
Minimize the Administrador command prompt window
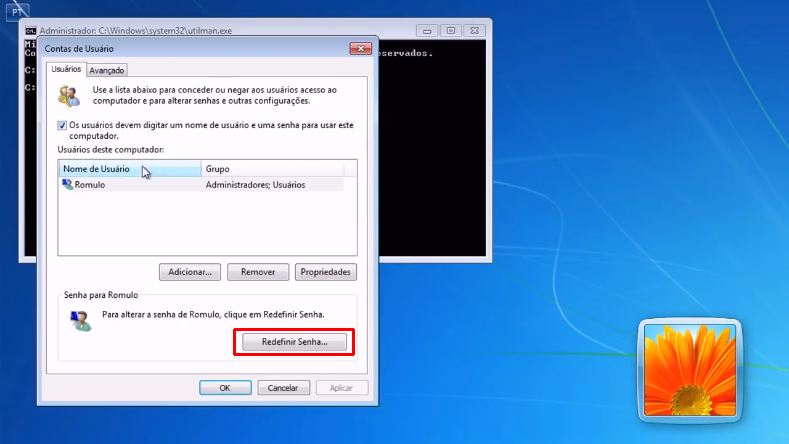(427, 31)
